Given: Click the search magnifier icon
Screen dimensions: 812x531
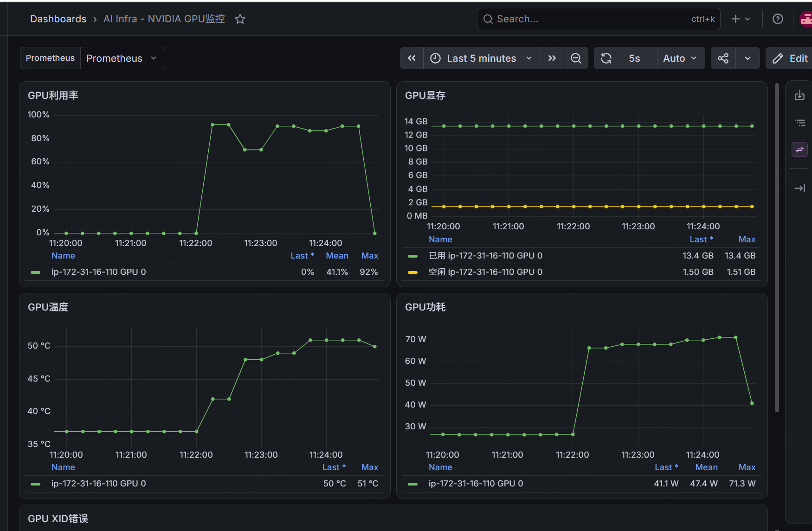Looking at the screenshot, I should click(x=488, y=19).
